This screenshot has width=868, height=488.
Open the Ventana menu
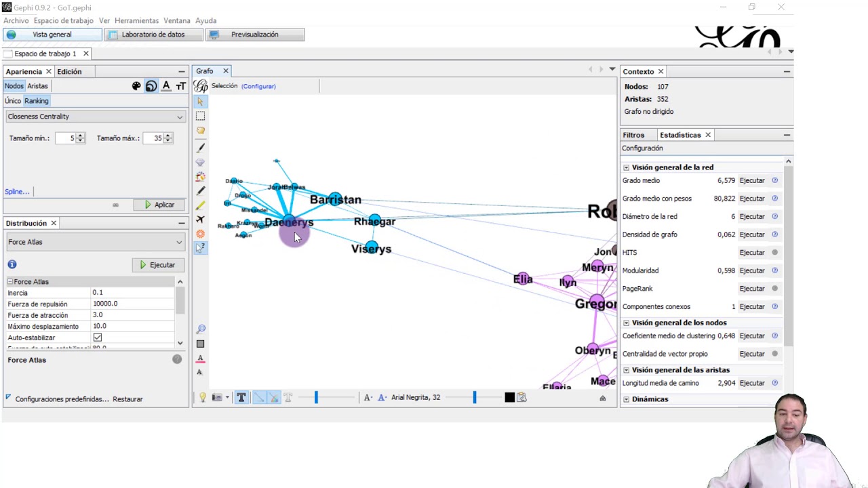click(x=177, y=21)
